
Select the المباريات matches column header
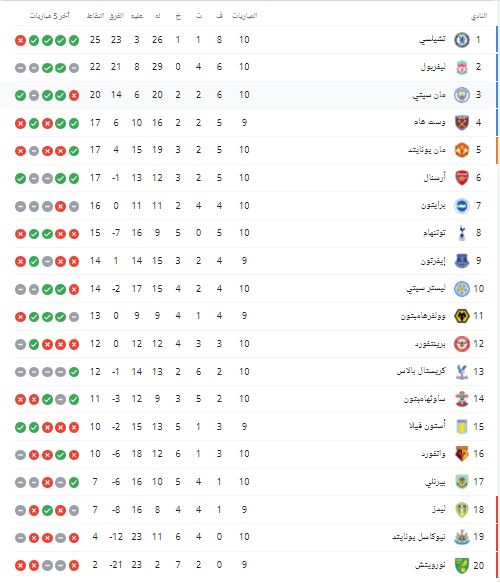(x=245, y=16)
